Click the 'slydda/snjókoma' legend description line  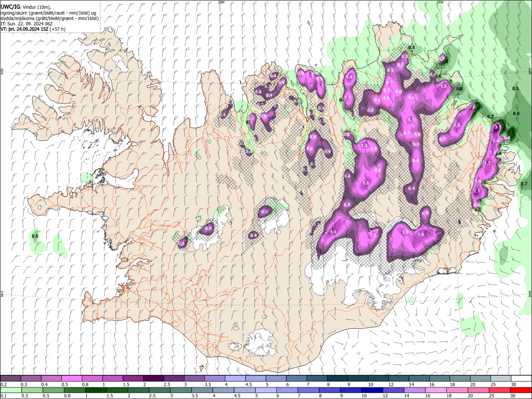point(49,19)
